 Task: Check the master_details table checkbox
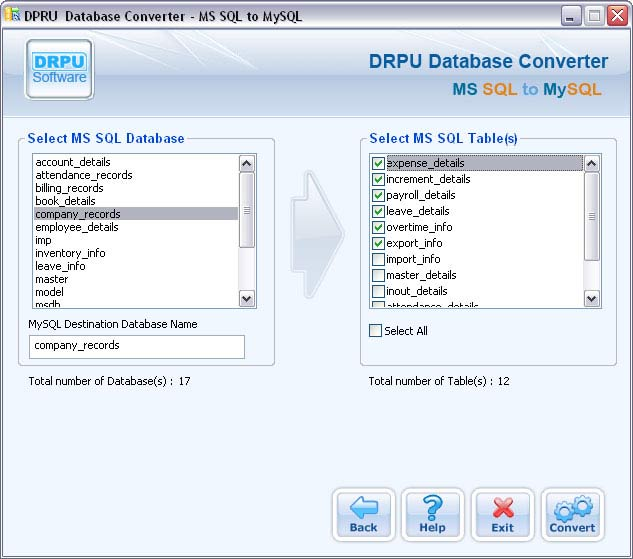tap(378, 275)
